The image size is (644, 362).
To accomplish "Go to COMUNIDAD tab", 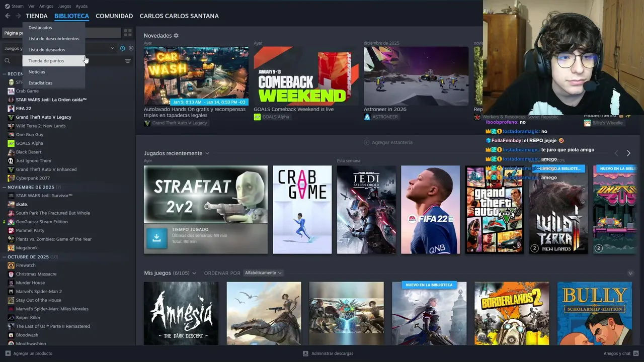I will click(114, 16).
